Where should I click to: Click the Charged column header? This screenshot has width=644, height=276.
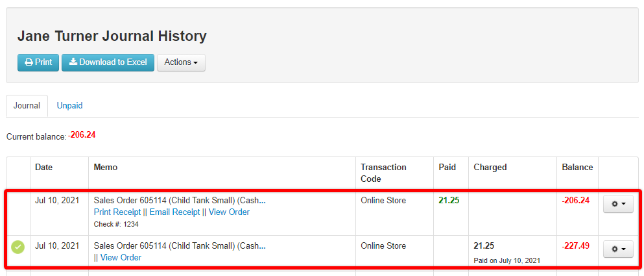pos(490,168)
